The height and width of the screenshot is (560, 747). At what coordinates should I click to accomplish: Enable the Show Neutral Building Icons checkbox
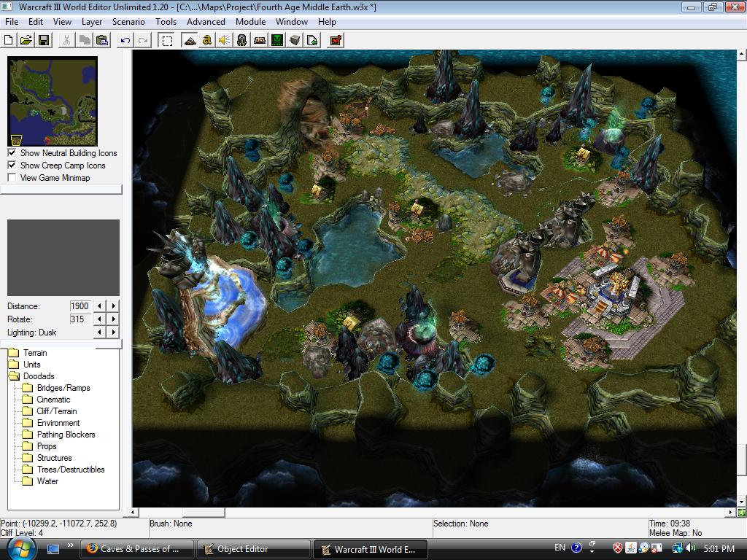click(12, 153)
